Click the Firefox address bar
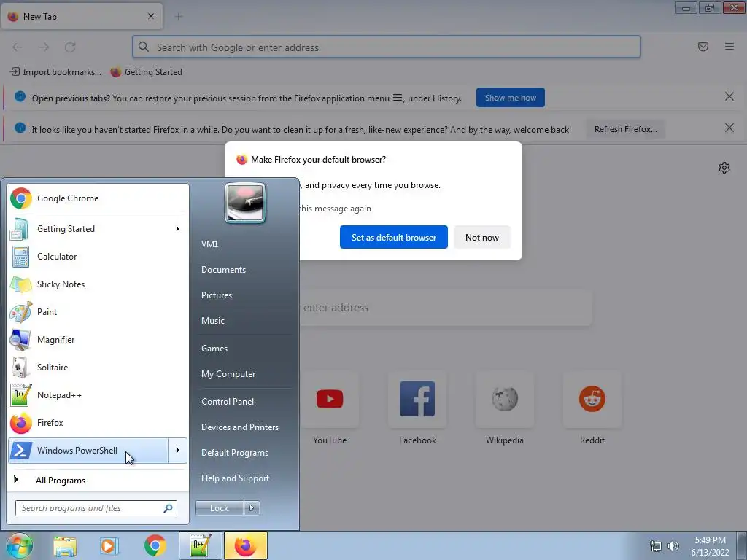The image size is (747, 560). point(387,47)
